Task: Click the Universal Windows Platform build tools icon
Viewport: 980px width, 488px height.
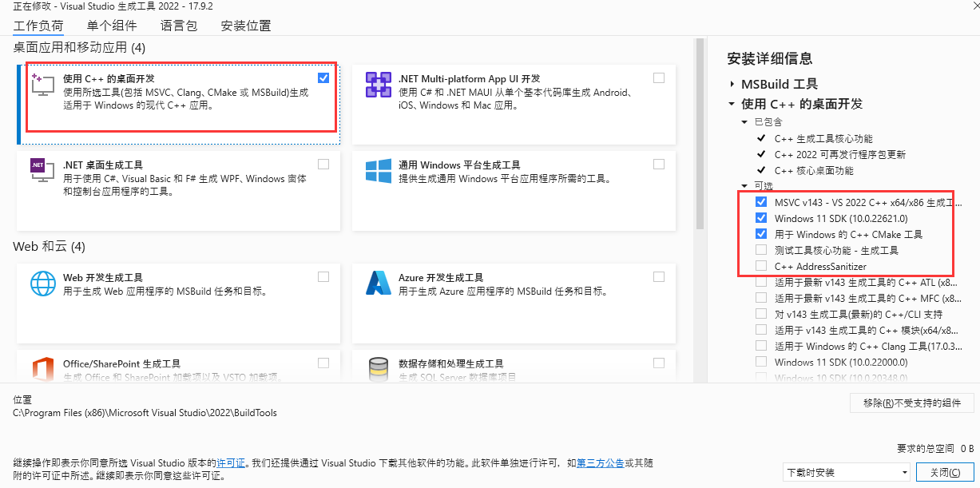Action: (378, 170)
